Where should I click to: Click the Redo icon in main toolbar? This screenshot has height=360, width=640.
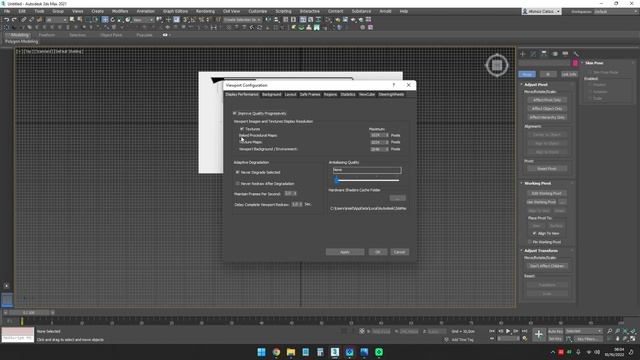coord(14,20)
